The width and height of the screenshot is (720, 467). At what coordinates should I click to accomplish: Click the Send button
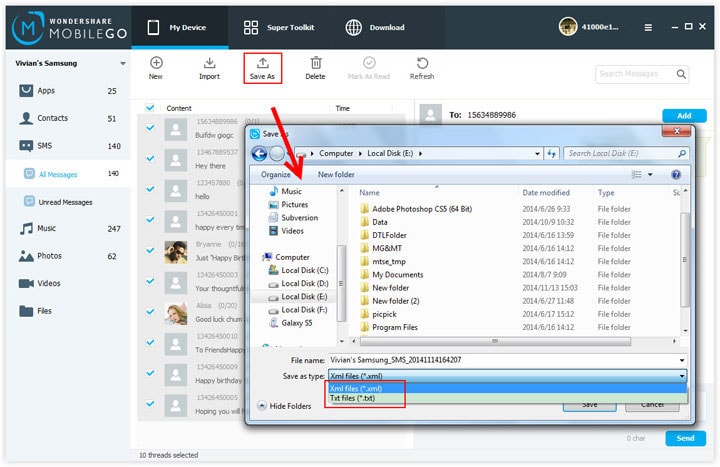[685, 438]
